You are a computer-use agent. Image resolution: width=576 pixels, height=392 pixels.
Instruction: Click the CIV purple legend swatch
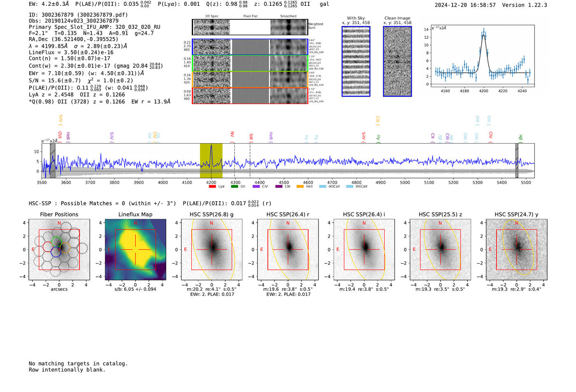(x=256, y=186)
